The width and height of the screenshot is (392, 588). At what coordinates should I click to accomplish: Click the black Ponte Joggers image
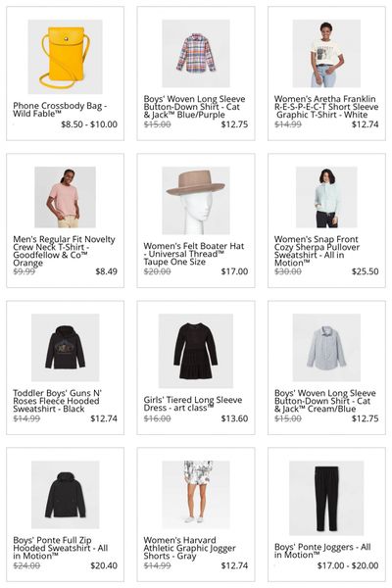pyautogui.click(x=326, y=498)
